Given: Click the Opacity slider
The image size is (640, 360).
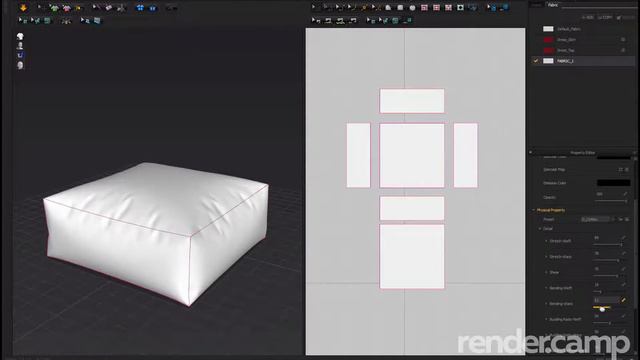Looking at the screenshot, I should tap(610, 201).
